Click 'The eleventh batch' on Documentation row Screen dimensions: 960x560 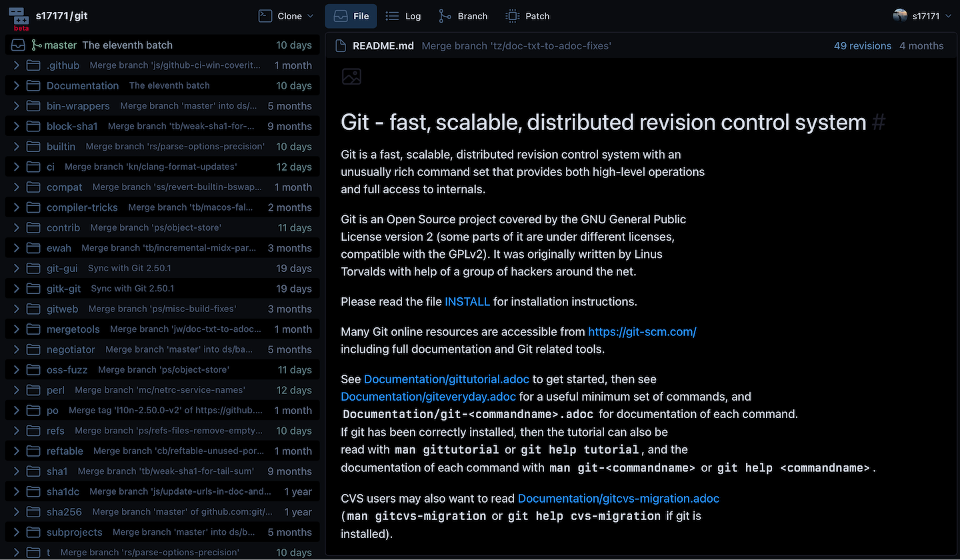point(169,86)
